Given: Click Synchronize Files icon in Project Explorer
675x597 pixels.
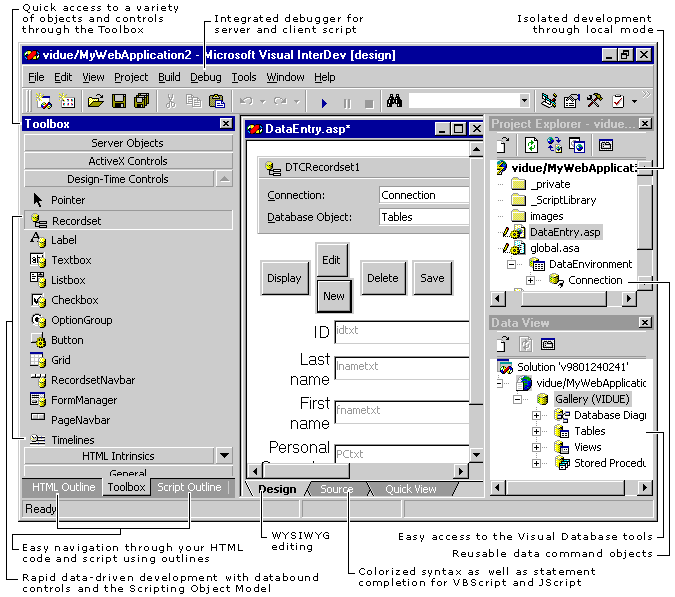Looking at the screenshot, I should [x=554, y=145].
